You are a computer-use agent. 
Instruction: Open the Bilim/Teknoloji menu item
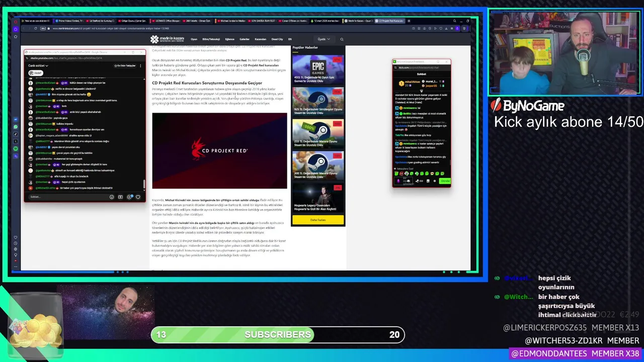click(x=211, y=39)
